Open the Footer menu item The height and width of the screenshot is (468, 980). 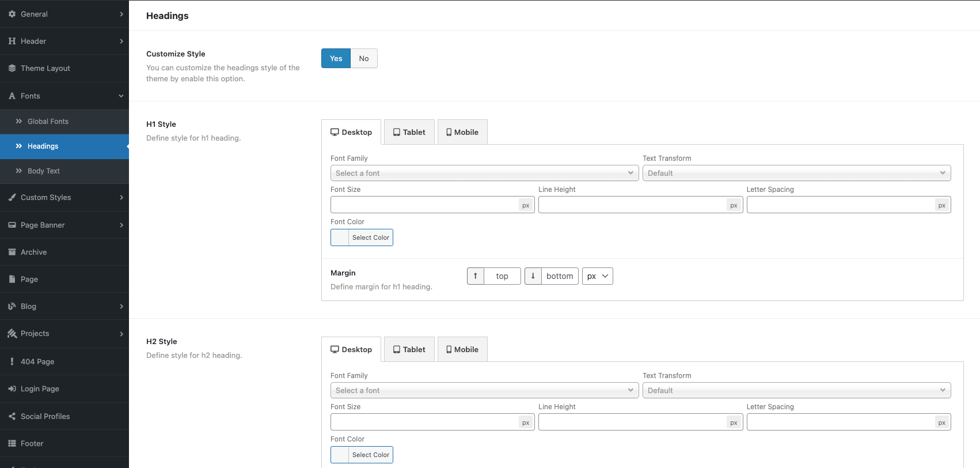pyautogui.click(x=64, y=443)
